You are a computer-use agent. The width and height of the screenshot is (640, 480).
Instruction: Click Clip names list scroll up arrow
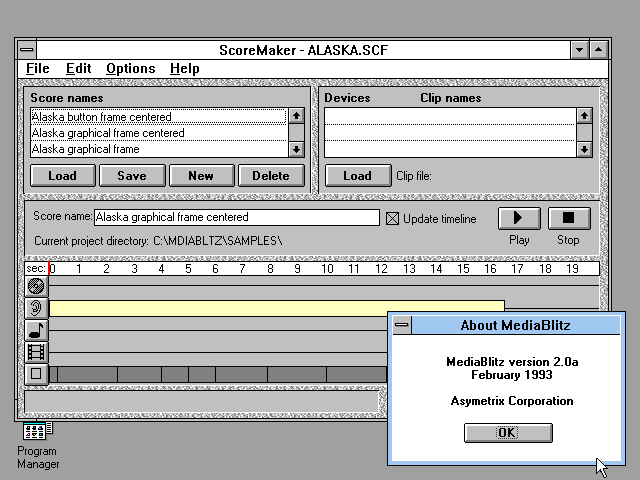pyautogui.click(x=584, y=116)
